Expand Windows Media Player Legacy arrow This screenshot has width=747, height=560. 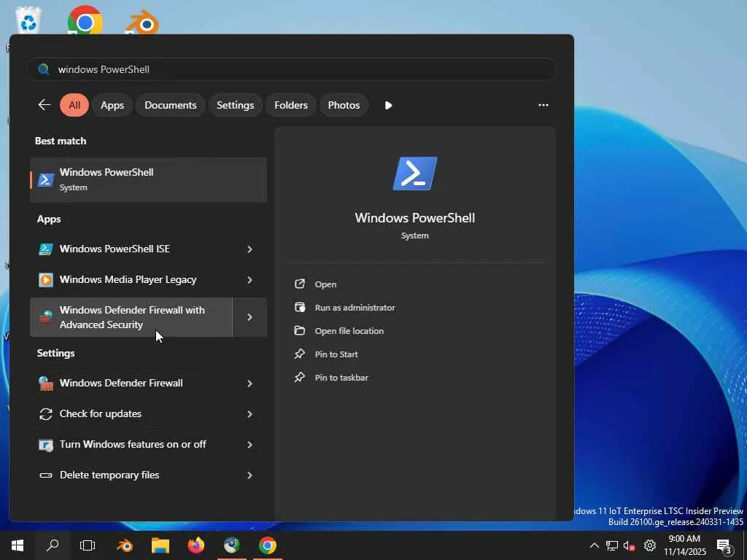[249, 280]
